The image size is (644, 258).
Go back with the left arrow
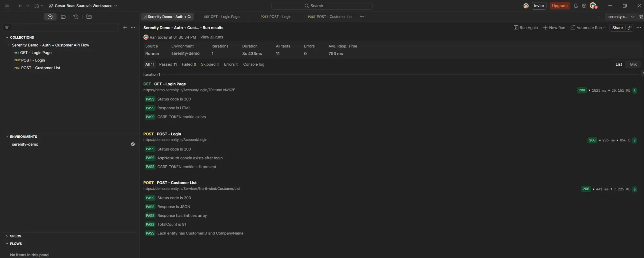click(x=20, y=6)
